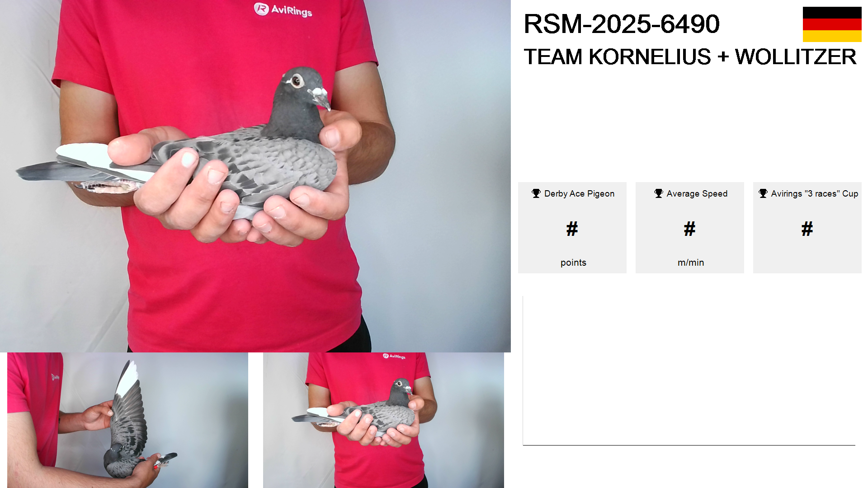
Task: Click the Avirings 3 races Cup trophy icon
Action: tap(763, 193)
